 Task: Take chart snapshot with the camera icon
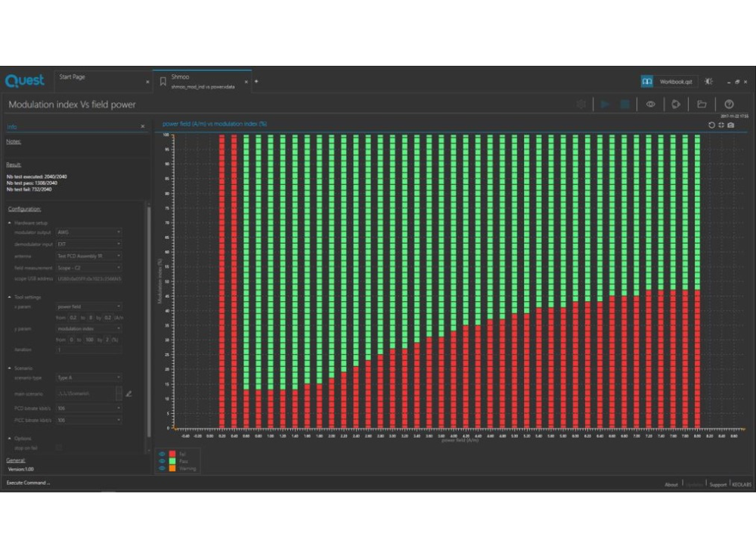(731, 125)
